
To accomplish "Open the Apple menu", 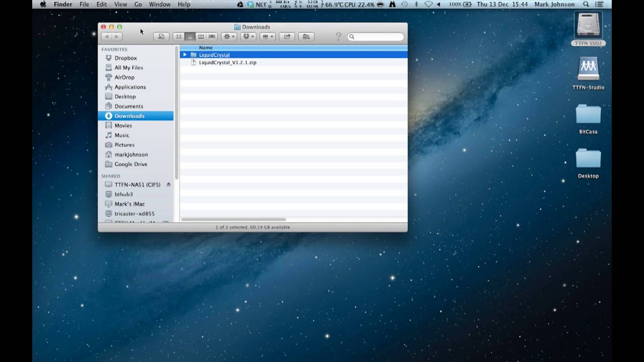I will [43, 5].
